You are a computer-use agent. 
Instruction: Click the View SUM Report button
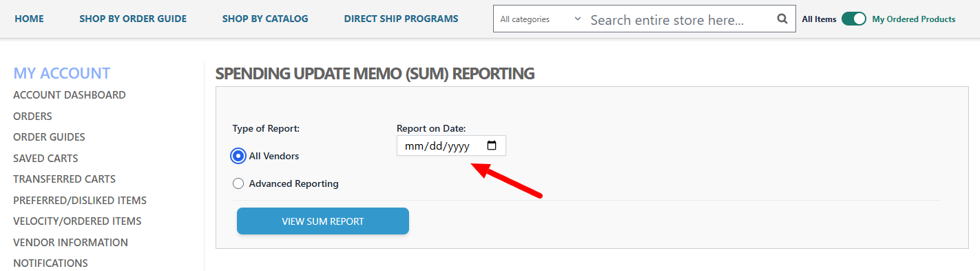click(x=323, y=221)
